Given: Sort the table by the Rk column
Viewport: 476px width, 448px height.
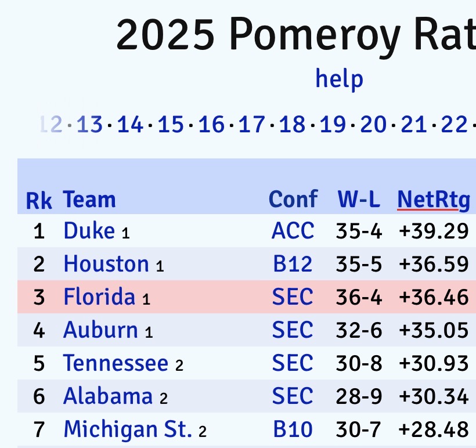Looking at the screenshot, I should tap(39, 200).
